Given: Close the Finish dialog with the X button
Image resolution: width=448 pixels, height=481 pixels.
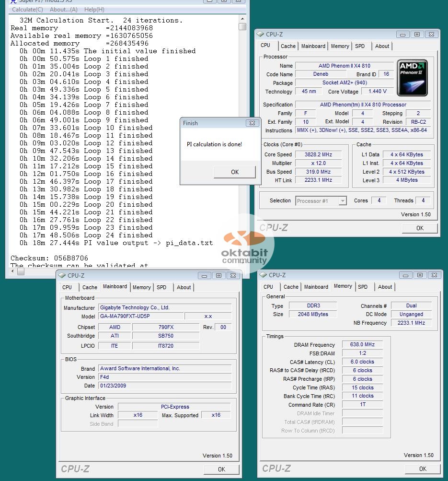Looking at the screenshot, I should pos(252,123).
